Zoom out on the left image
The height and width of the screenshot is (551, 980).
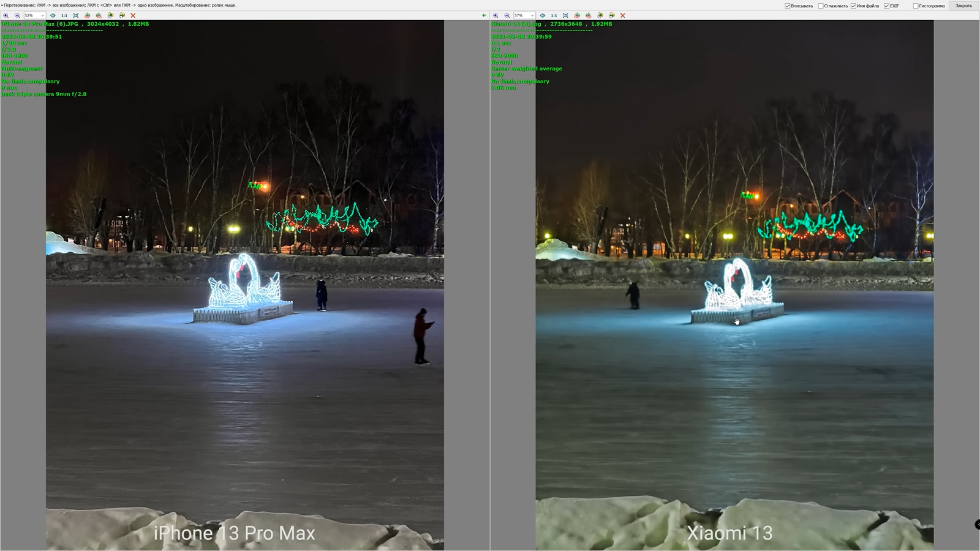[x=17, y=15]
